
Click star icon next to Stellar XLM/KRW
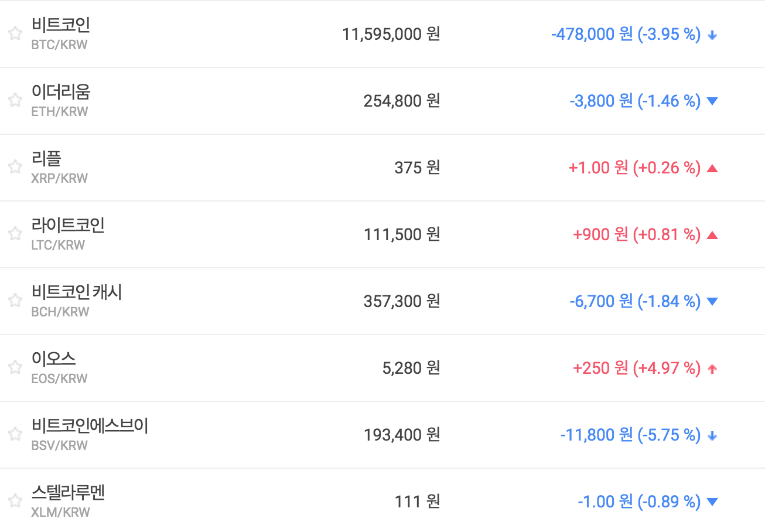[x=15, y=501]
